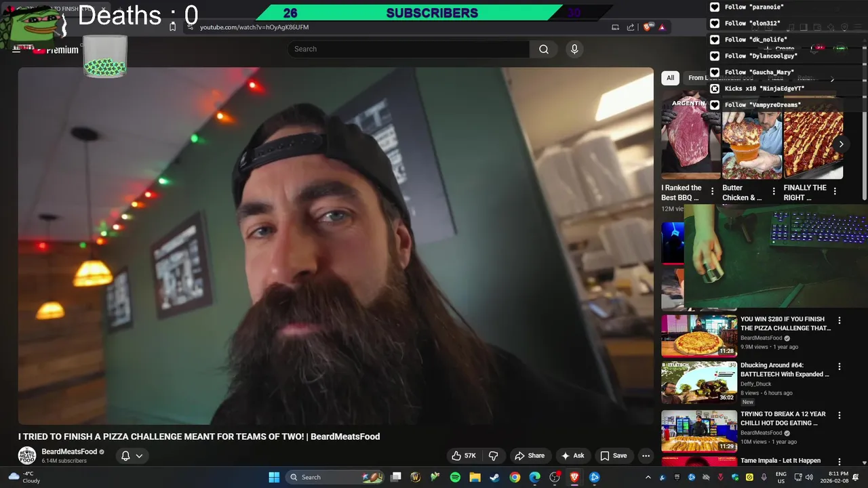
Task: Open options for FINALLY THE RIGHT short
Action: (835, 192)
